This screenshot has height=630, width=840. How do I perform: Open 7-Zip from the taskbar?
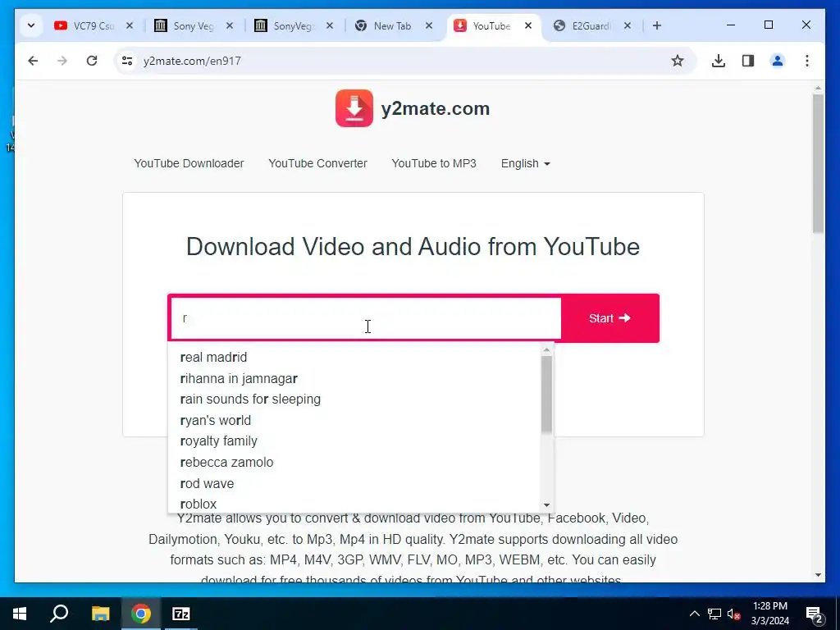(181, 614)
